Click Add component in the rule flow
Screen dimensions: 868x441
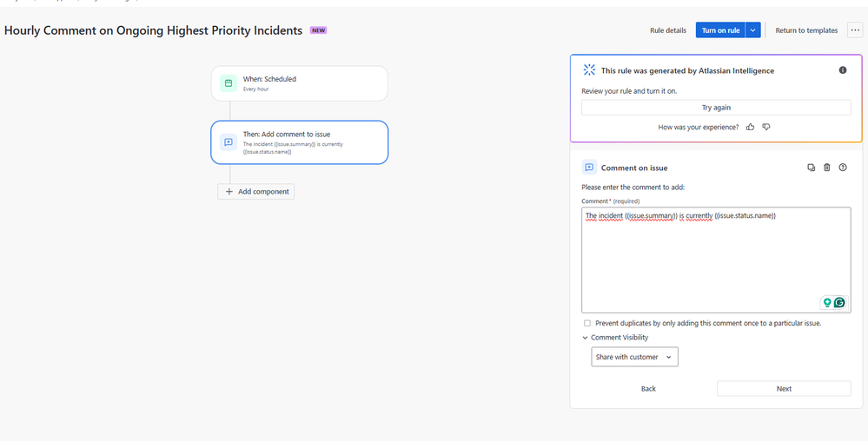pos(255,192)
